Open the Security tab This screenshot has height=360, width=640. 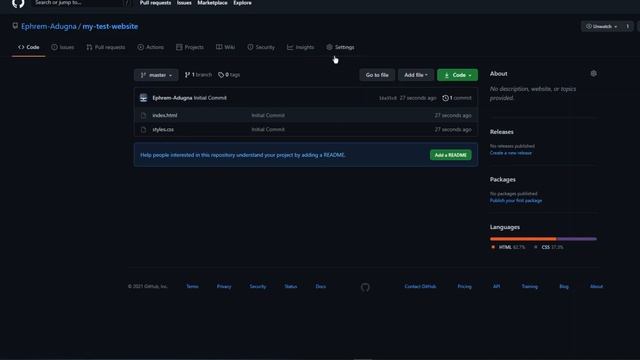click(x=261, y=47)
